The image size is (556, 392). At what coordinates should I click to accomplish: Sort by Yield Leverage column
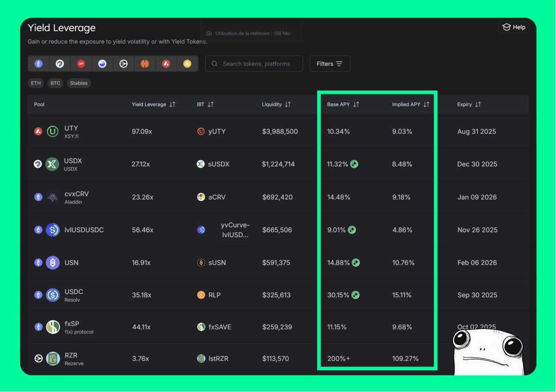coord(153,105)
